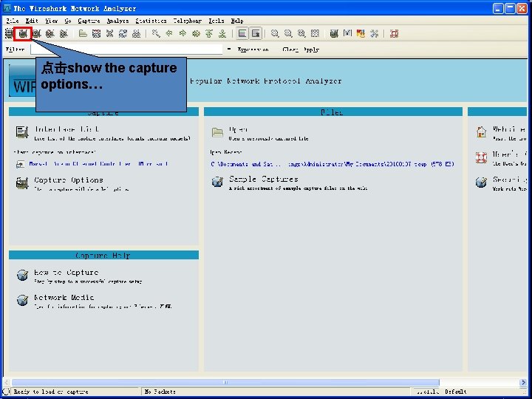Open User's Guide lifebuoy link

[510, 154]
